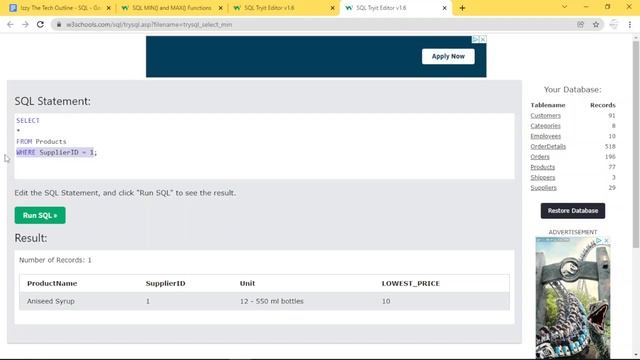This screenshot has width=640, height=360.
Task: Click the Jurassic World sidebar ad image
Action: (573, 298)
